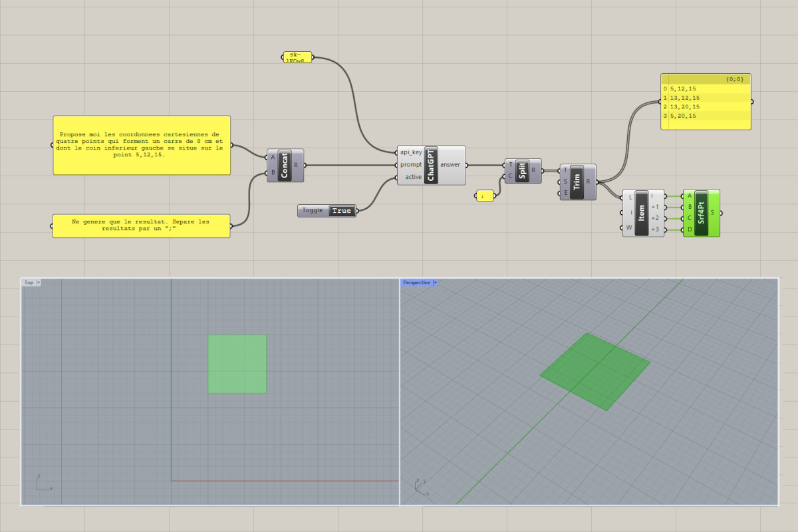
Task: Activate the Perspective viewport title
Action: coord(416,283)
